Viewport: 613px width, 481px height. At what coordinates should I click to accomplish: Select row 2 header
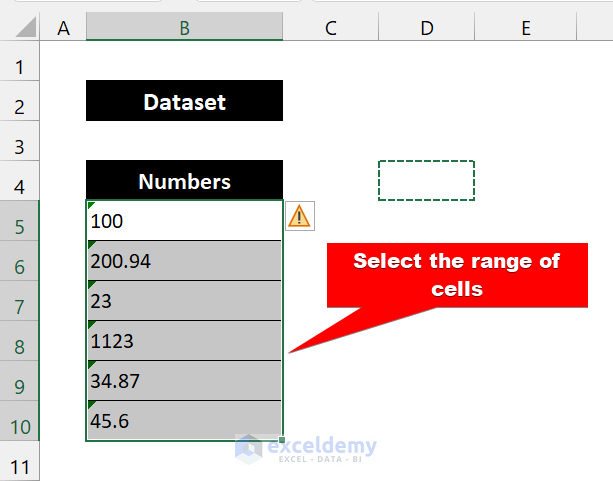pos(20,101)
